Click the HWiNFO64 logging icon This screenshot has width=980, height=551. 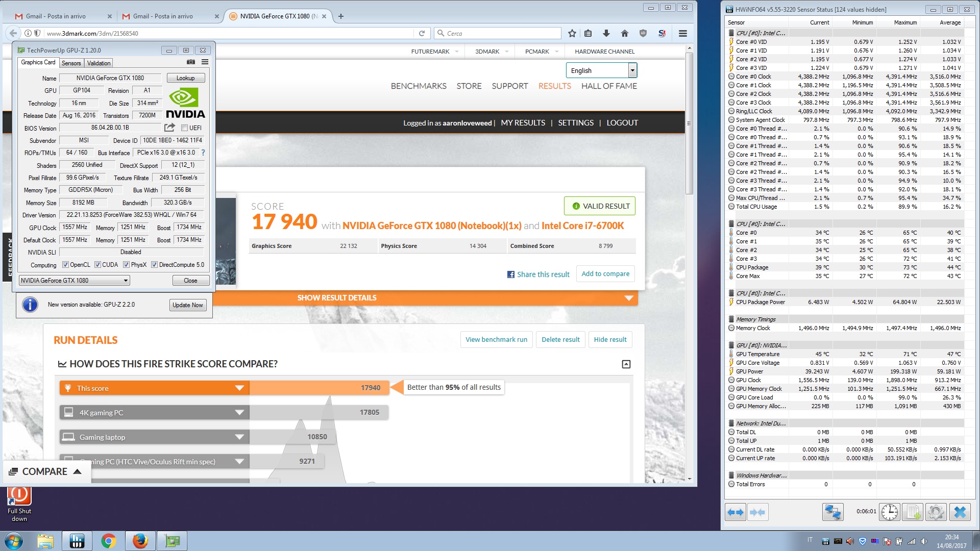coord(913,512)
